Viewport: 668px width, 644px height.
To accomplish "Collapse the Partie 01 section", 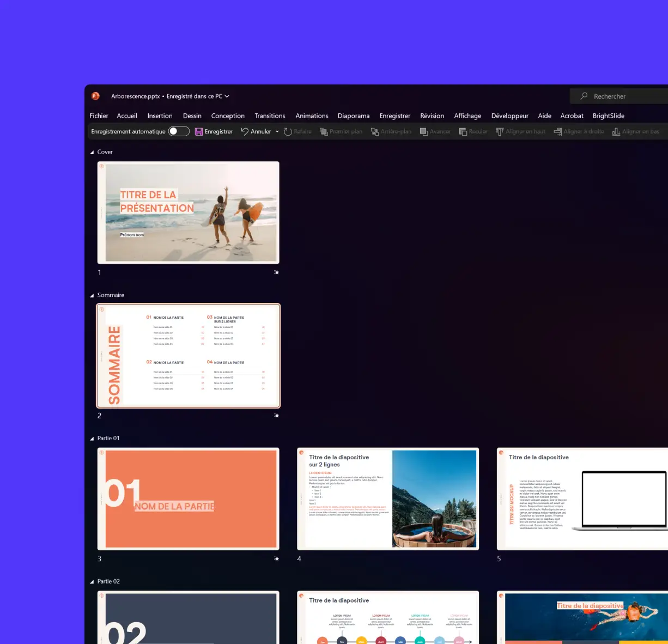I will point(92,439).
